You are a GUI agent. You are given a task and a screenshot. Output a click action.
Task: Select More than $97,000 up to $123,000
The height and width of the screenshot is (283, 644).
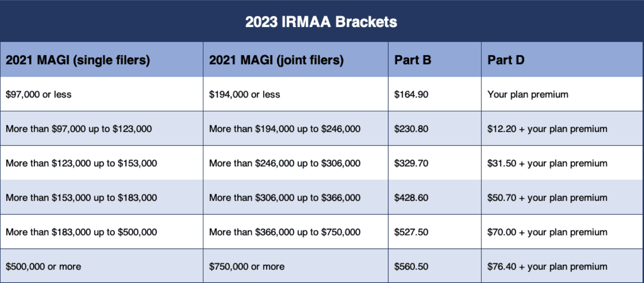(78, 129)
